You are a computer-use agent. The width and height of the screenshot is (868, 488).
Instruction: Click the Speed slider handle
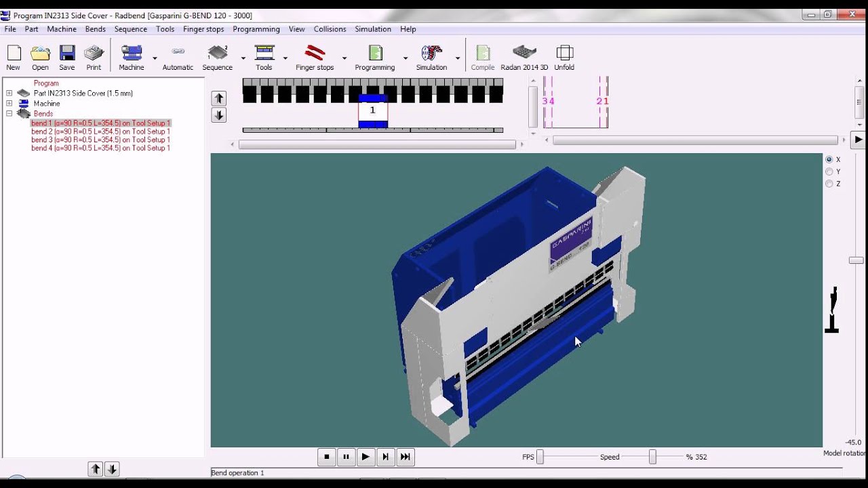tap(652, 457)
